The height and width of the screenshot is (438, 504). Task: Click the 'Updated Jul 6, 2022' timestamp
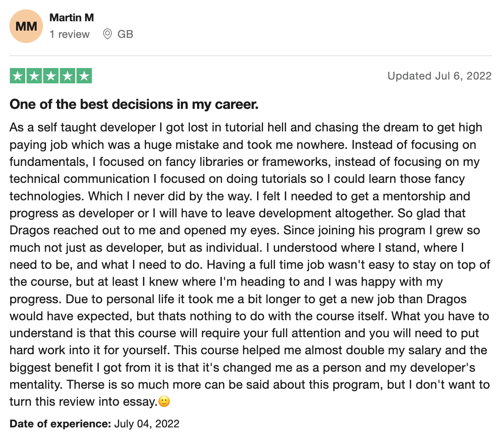click(439, 76)
